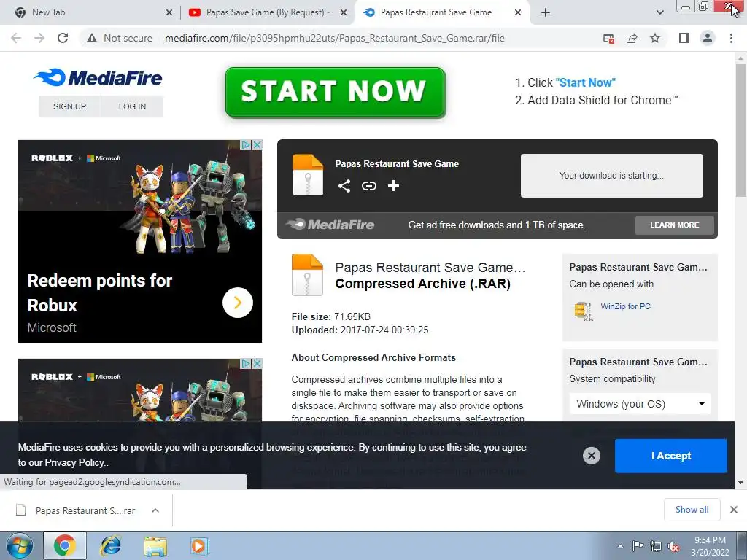
Task: Click the muted volume tray icon
Action: tap(673, 547)
